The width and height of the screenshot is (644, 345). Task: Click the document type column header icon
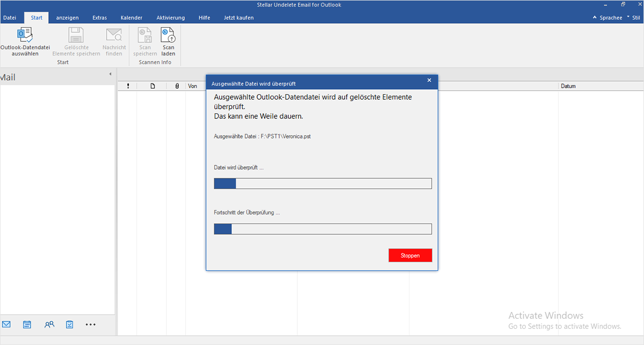point(152,86)
